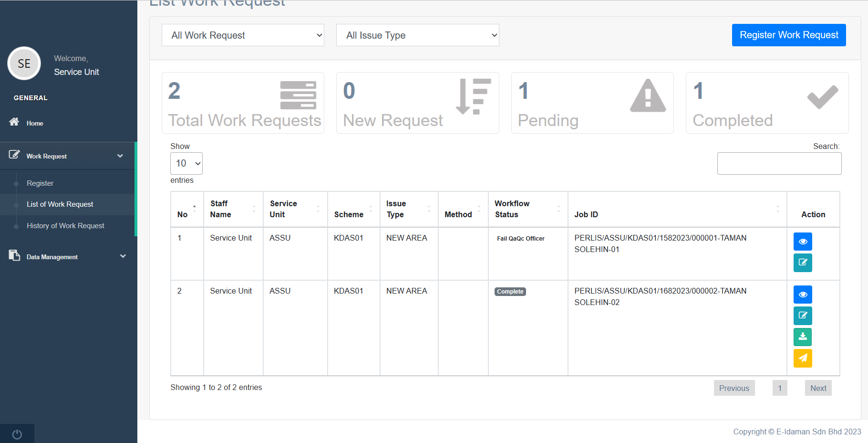Download the completed SOLEHIN-02 request
The height and width of the screenshot is (443, 868).
[x=802, y=337]
